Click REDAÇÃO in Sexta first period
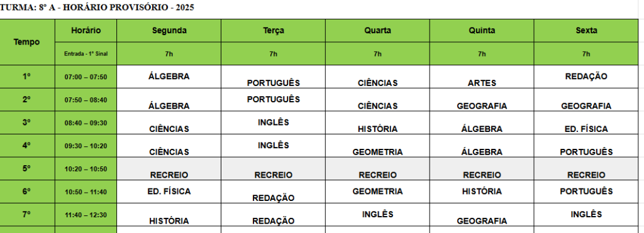 [586, 77]
